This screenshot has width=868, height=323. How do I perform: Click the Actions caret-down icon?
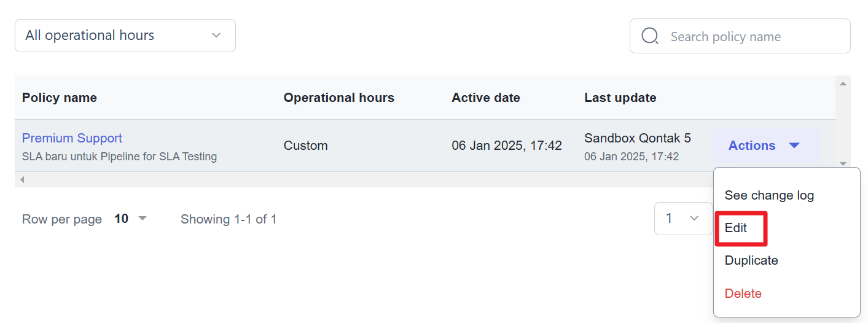click(794, 146)
